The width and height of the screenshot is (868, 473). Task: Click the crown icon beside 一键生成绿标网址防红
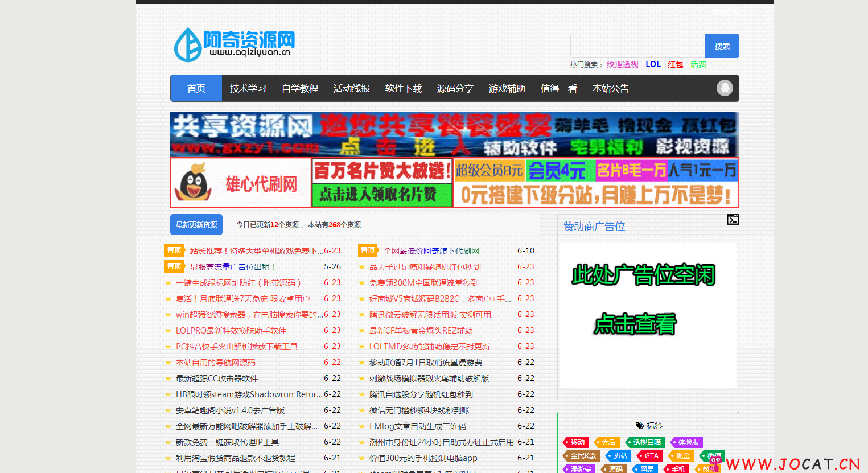click(168, 283)
